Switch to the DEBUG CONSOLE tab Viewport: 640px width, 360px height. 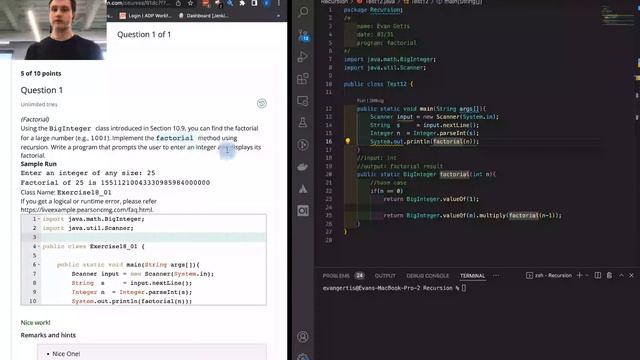point(427,276)
